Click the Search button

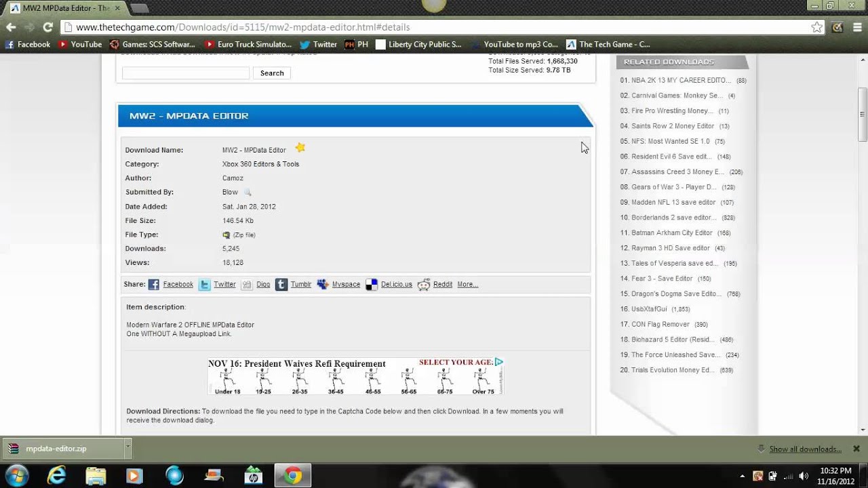click(272, 73)
